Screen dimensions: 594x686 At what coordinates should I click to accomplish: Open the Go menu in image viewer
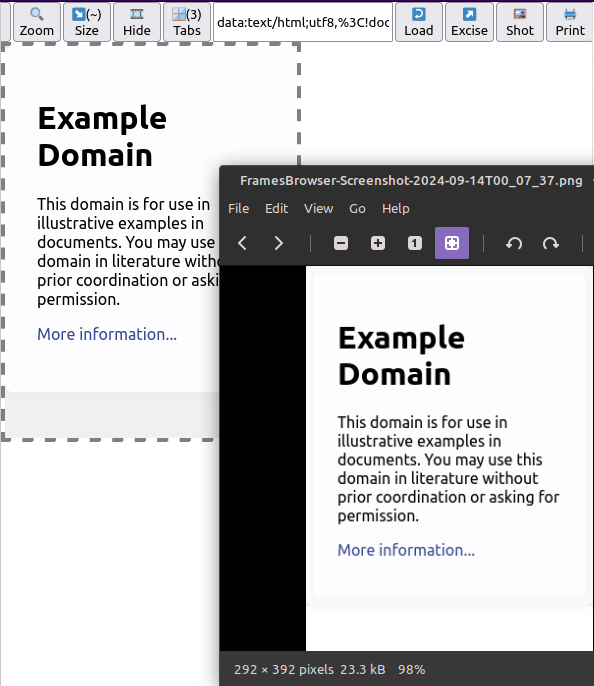(x=357, y=209)
